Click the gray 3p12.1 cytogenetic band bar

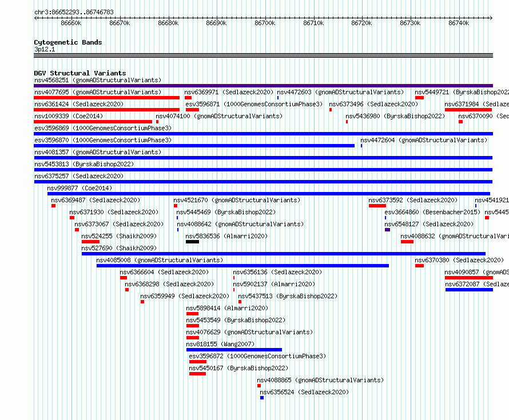(x=263, y=55)
